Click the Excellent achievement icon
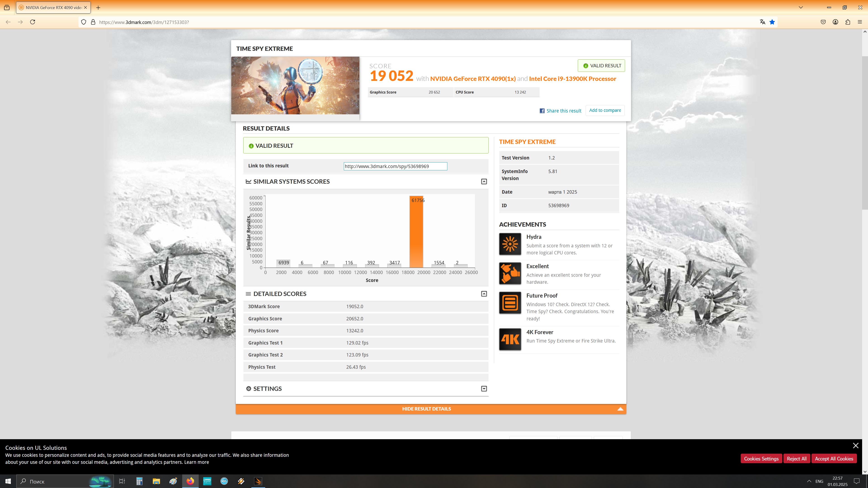The height and width of the screenshot is (488, 868). coord(510,273)
